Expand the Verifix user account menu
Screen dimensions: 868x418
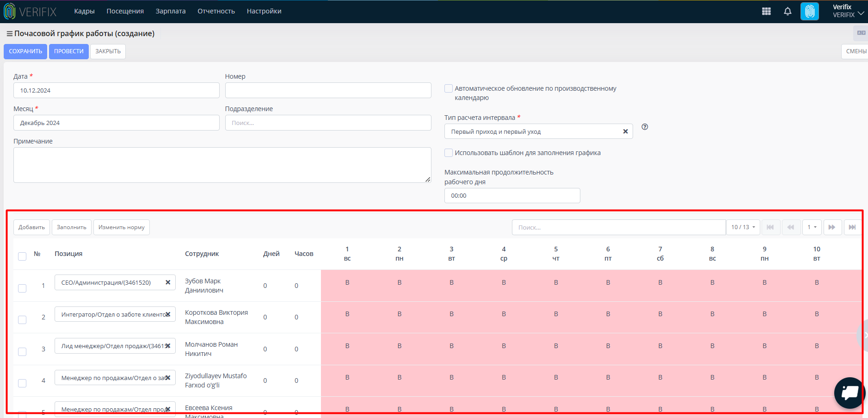[848, 12]
